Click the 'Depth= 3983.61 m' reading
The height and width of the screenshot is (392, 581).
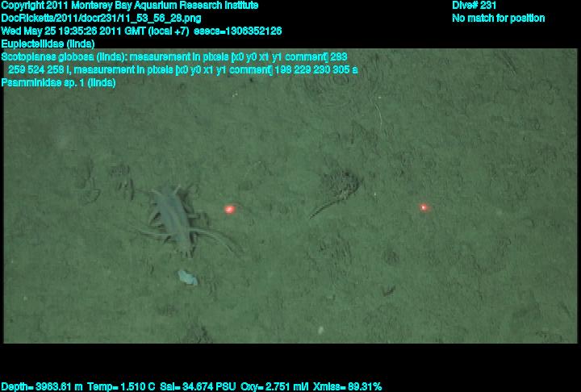coord(42,386)
